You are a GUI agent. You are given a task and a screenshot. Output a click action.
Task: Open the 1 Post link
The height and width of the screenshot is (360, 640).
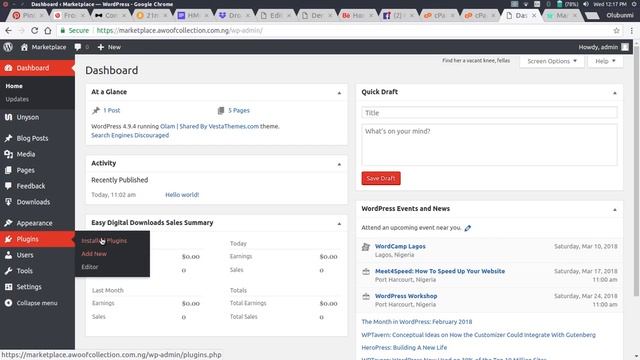(x=111, y=110)
